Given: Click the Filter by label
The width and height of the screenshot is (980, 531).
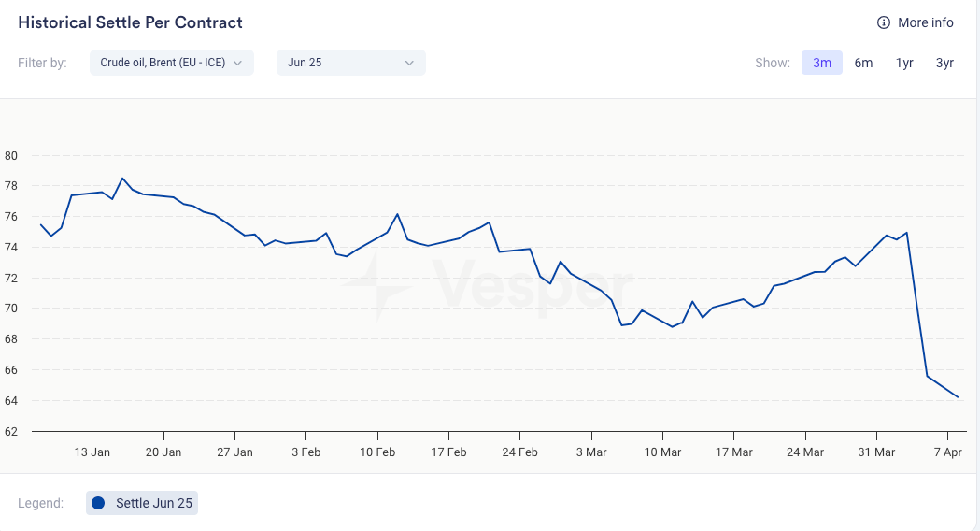Looking at the screenshot, I should [x=42, y=63].
